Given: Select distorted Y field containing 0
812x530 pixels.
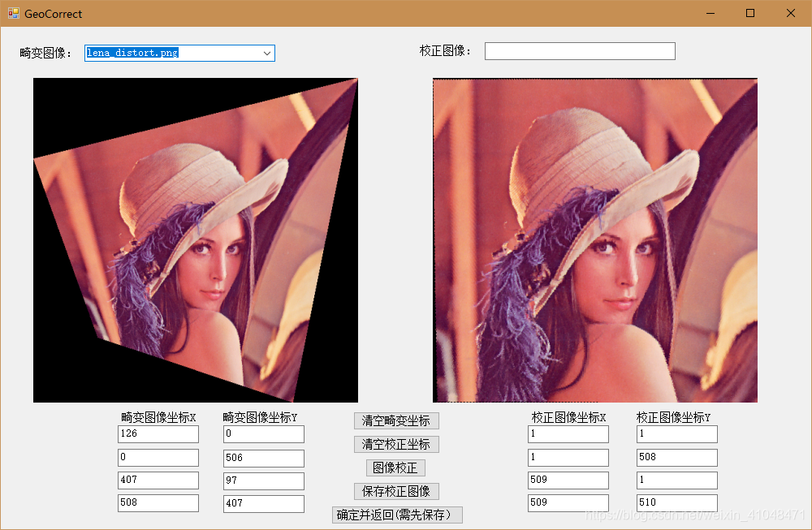Looking at the screenshot, I should 264,433.
